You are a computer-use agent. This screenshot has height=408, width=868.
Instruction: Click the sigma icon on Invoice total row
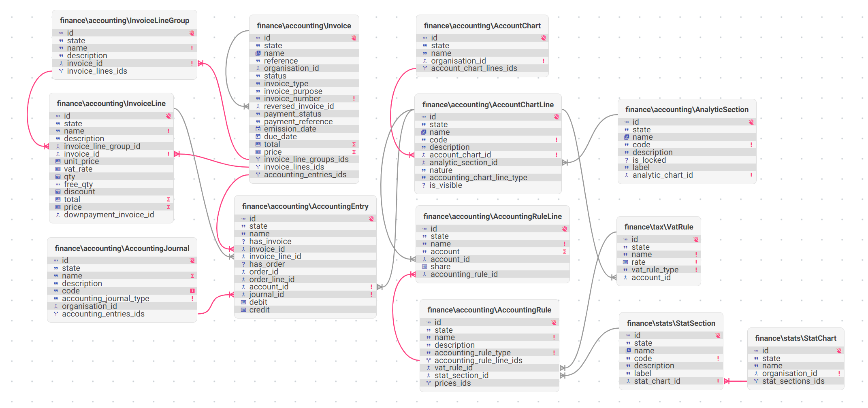point(354,144)
